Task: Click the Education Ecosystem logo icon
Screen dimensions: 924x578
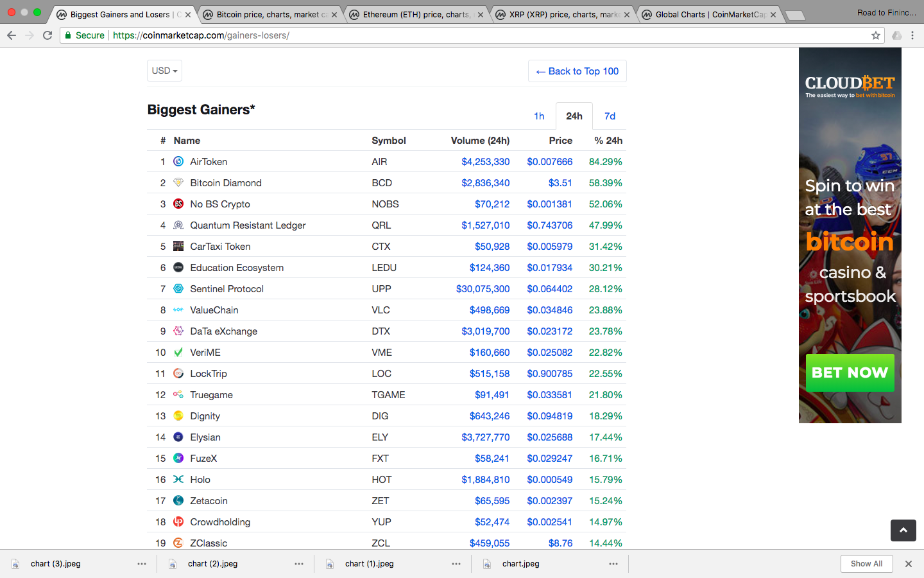Action: click(x=178, y=267)
